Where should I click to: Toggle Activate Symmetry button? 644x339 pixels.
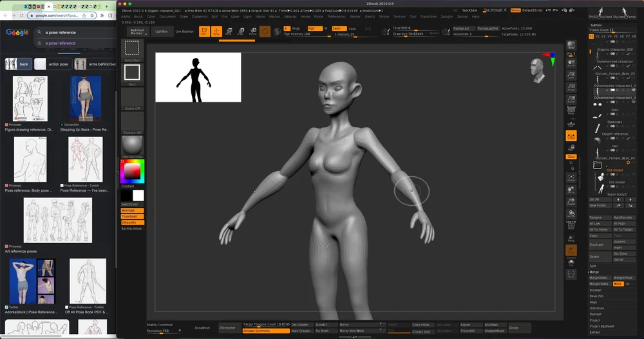(x=266, y=331)
